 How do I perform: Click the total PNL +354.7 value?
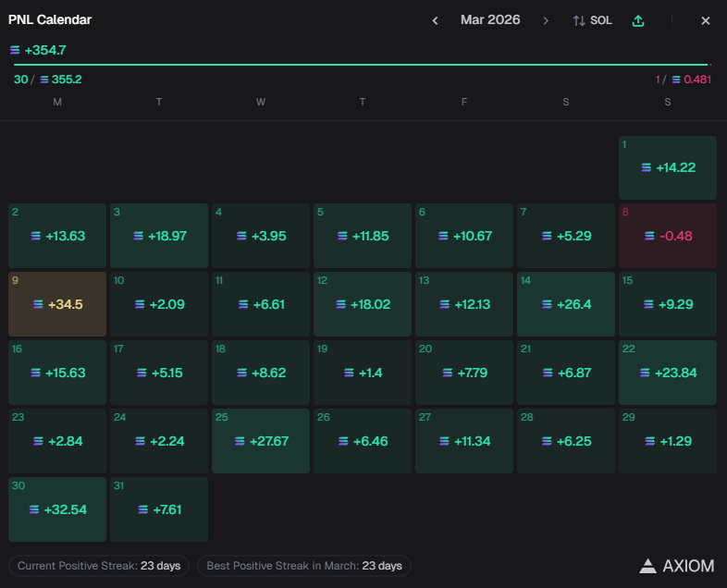38,50
